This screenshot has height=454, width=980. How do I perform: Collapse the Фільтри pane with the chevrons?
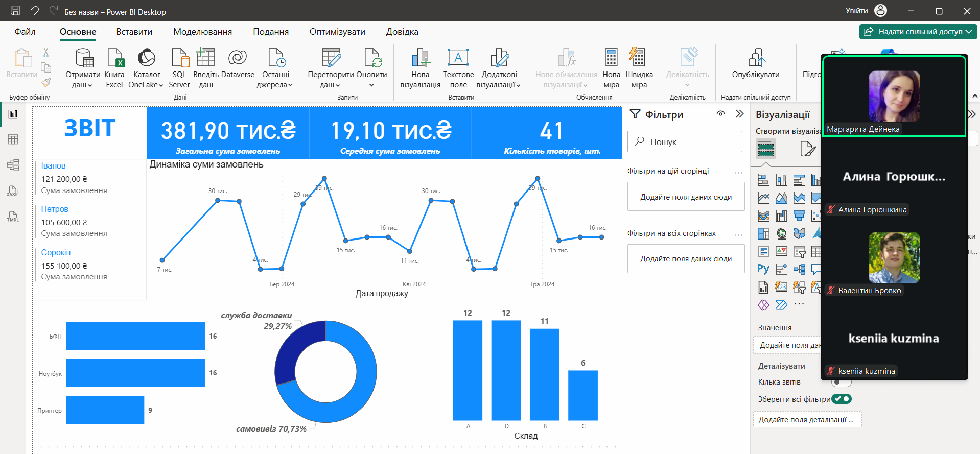tap(739, 114)
